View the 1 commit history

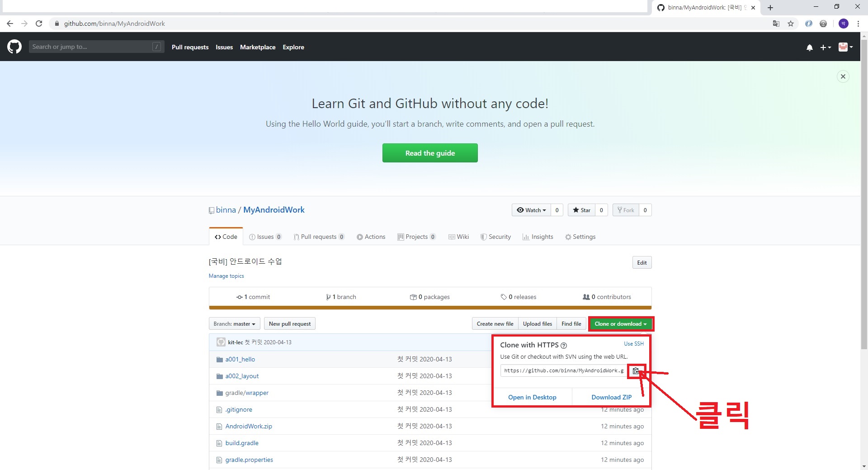pos(253,297)
